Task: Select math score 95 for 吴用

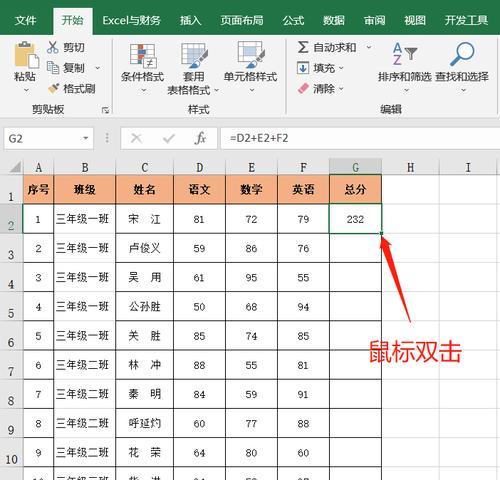Action: tap(251, 278)
